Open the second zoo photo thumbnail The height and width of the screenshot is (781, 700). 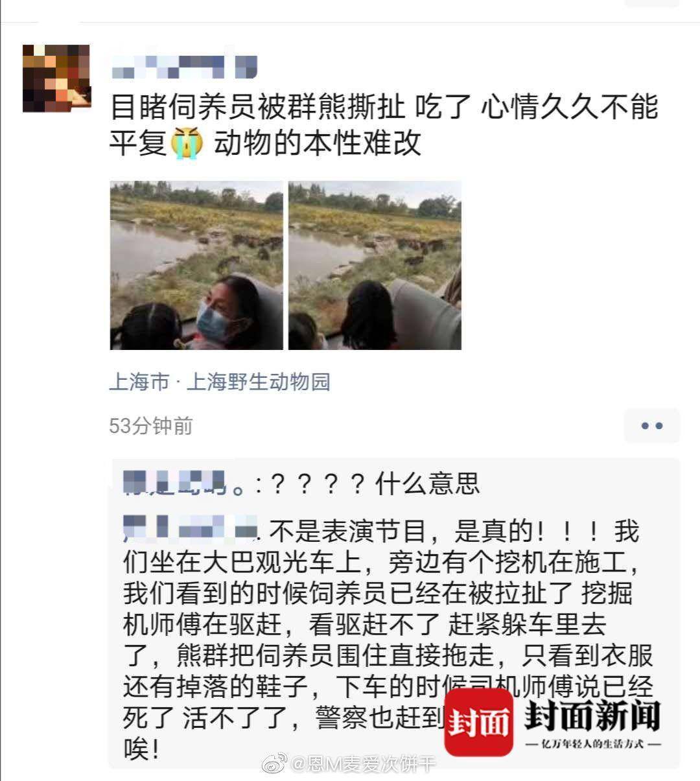point(375,266)
